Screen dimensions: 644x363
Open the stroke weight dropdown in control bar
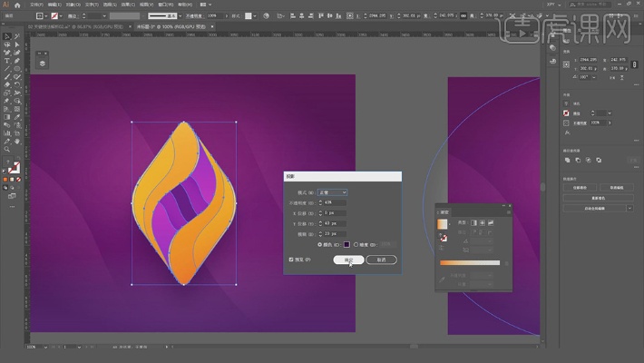pos(104,16)
